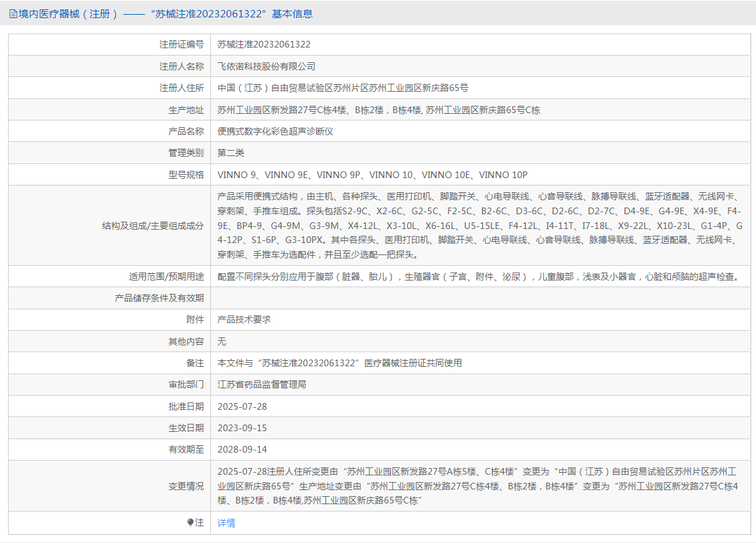Select the date 2025-07-28 in 批准日期 row

click(242, 406)
